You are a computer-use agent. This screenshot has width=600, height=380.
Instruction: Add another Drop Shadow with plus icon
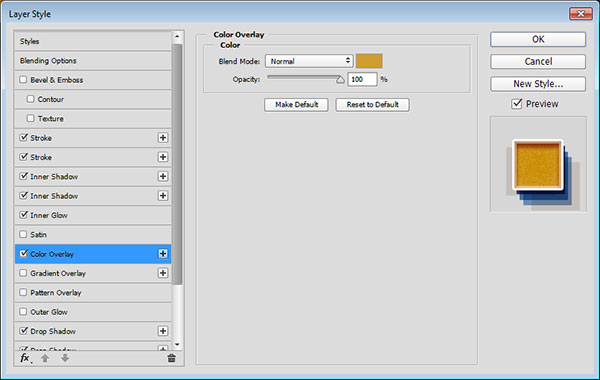point(163,331)
